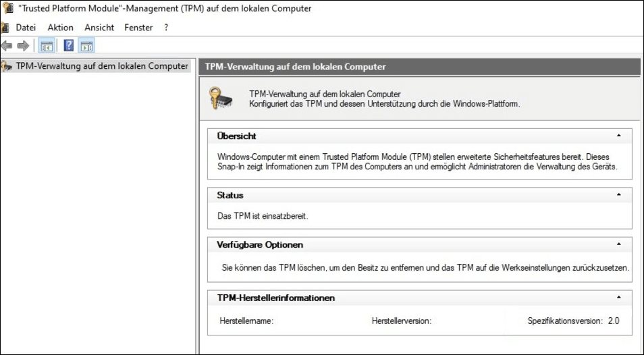
Task: Open the Ansicht menu
Action: click(99, 28)
